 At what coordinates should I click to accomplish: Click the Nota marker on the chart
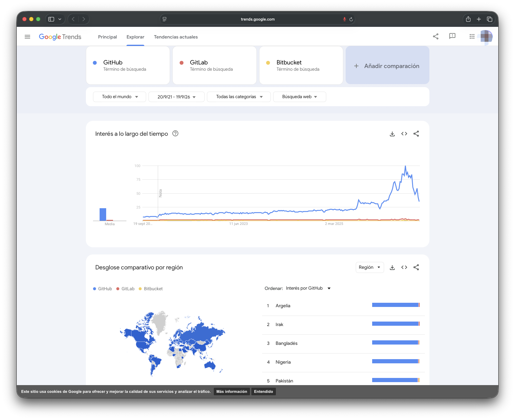tap(160, 193)
